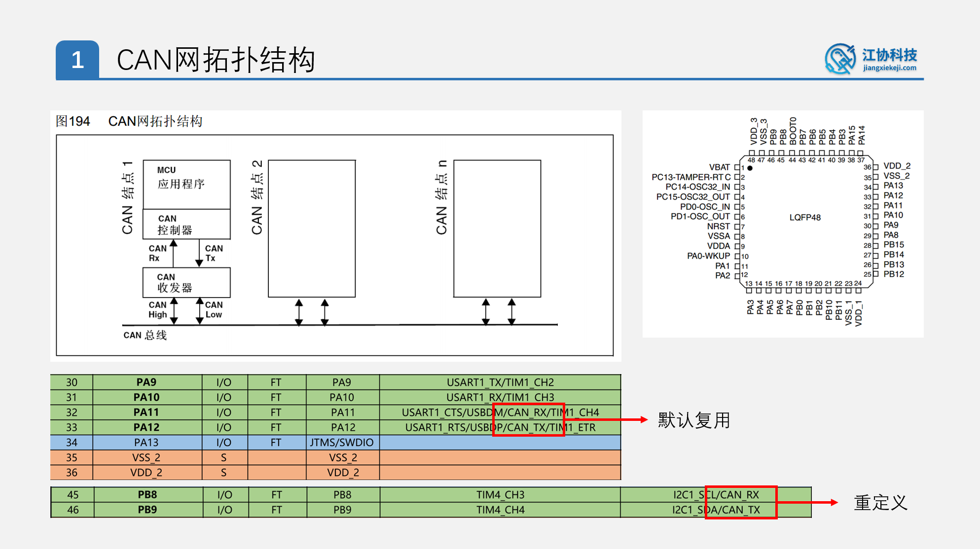Select the MCU 应用程序 block
The width and height of the screenshot is (980, 549).
click(186, 184)
